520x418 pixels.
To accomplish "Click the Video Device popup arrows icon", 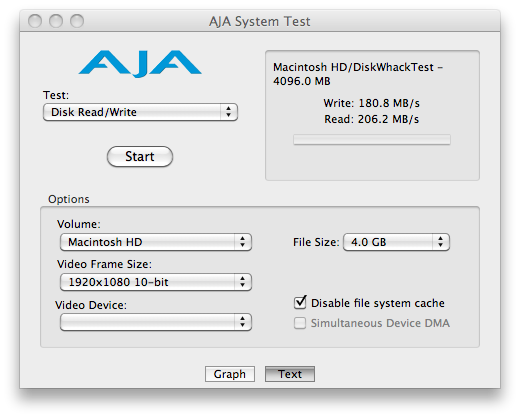I will [242, 322].
